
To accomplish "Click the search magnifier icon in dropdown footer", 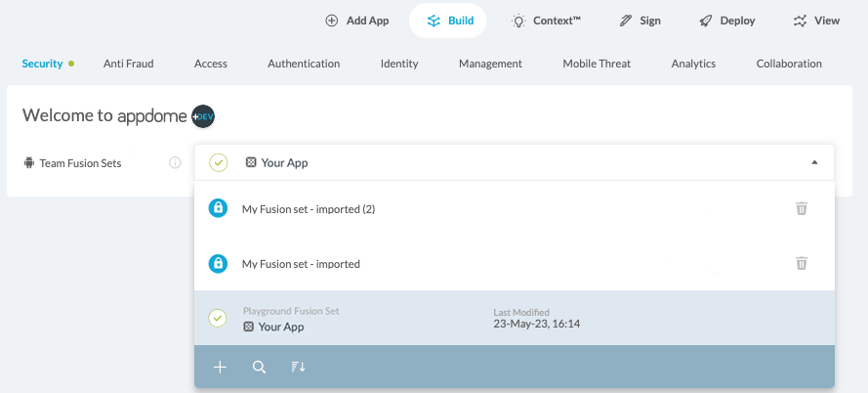I will tap(259, 368).
